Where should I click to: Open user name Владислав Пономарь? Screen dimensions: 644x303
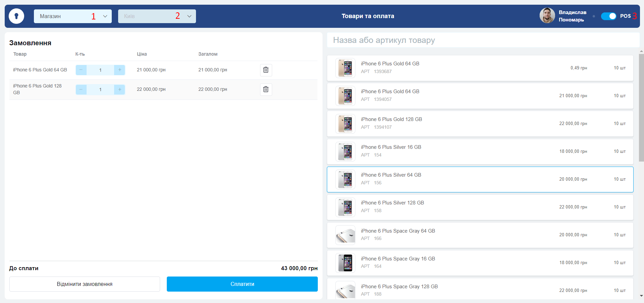573,16
